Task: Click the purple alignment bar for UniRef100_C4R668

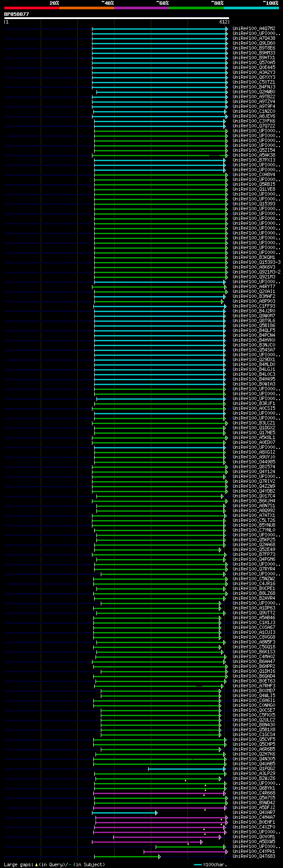Action: [160, 793]
